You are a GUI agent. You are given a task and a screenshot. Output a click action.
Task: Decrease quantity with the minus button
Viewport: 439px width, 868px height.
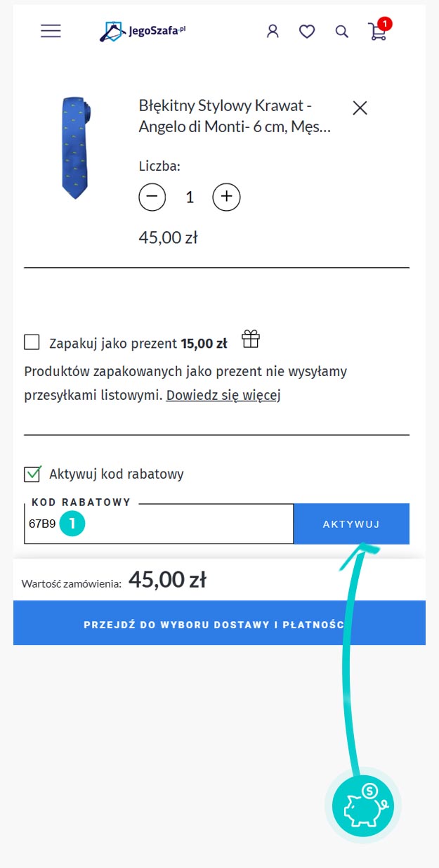tap(152, 197)
